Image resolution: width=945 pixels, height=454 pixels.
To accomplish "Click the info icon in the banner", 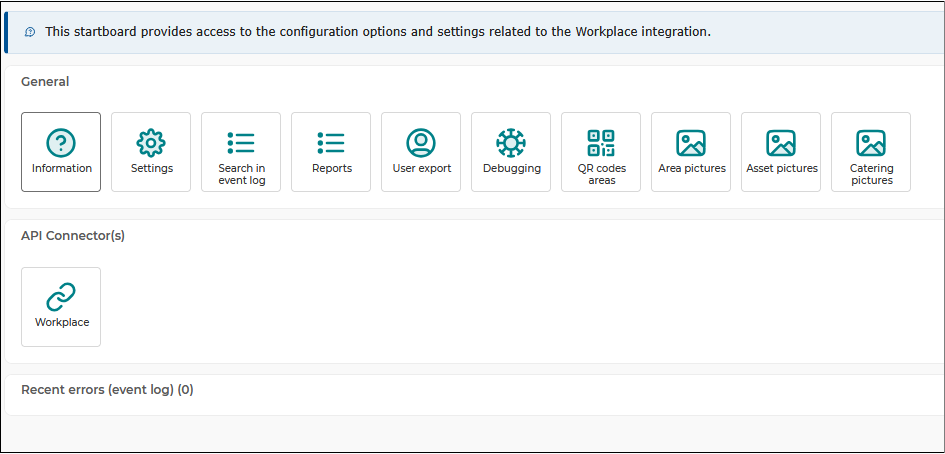I will point(30,32).
